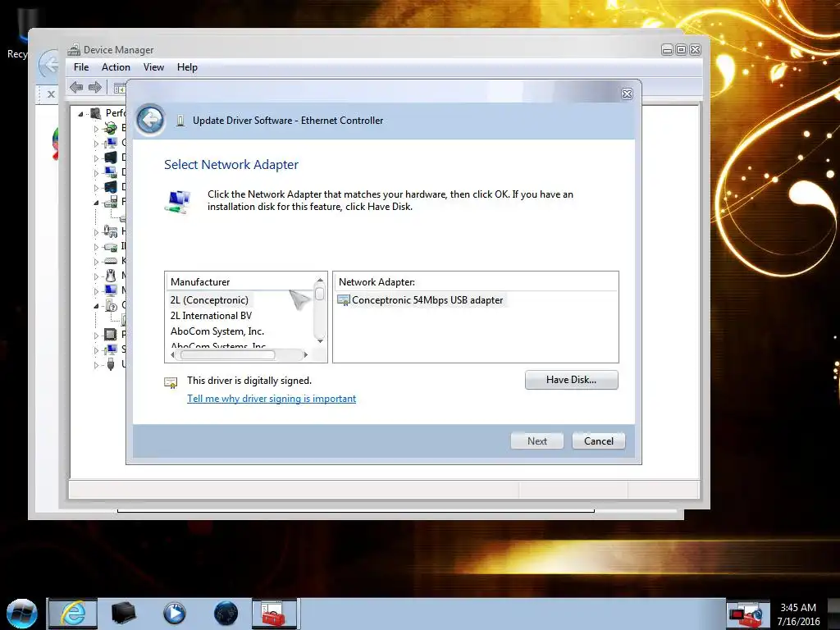The height and width of the screenshot is (630, 840).
Task: Switch to the red toolbox taskbar window
Action: [x=274, y=613]
